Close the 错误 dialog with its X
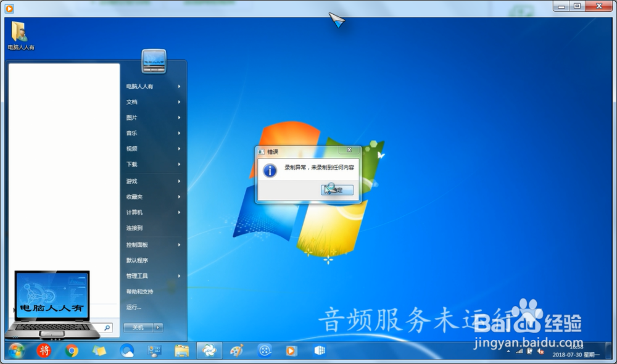Image resolution: width=617 pixels, height=364 pixels. click(349, 150)
